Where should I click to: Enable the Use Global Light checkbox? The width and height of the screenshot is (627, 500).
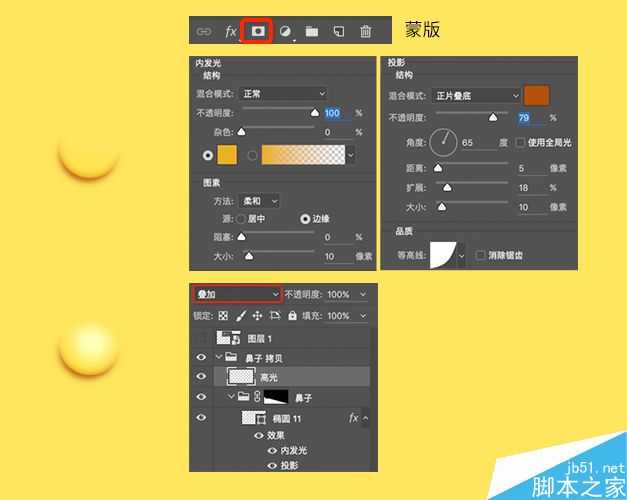pos(519,143)
